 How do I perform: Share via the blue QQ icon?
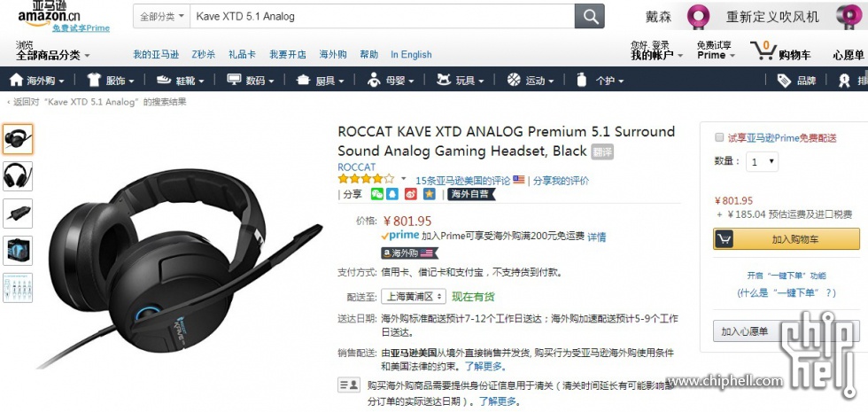[391, 194]
